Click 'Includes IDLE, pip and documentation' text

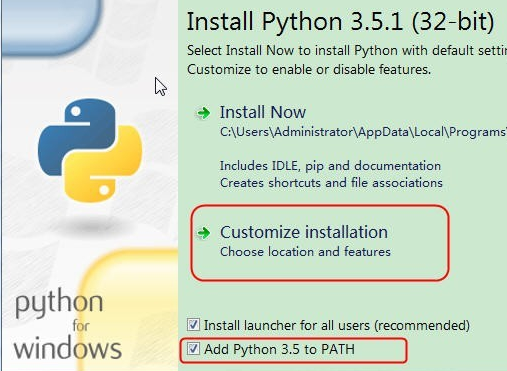click(x=330, y=166)
